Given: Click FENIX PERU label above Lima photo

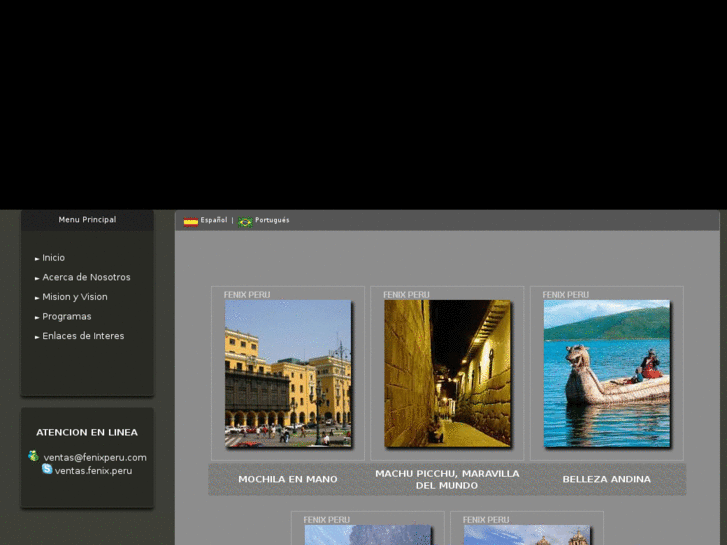Looking at the screenshot, I should (247, 295).
